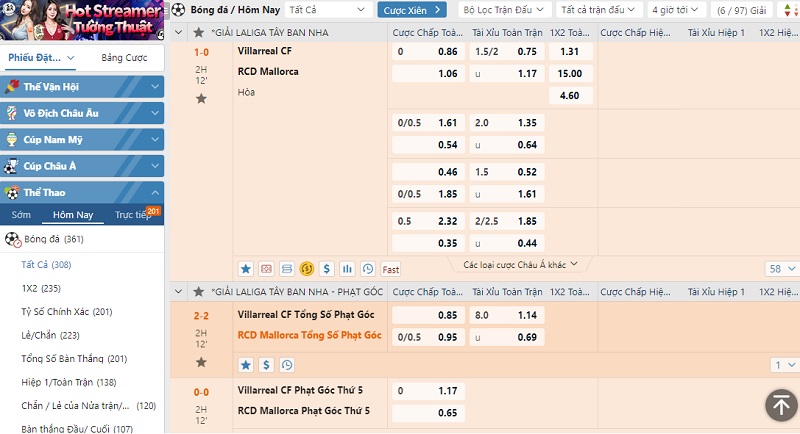800x434 pixels.
Task: Select the Hôm Nay tab
Action: 73,215
